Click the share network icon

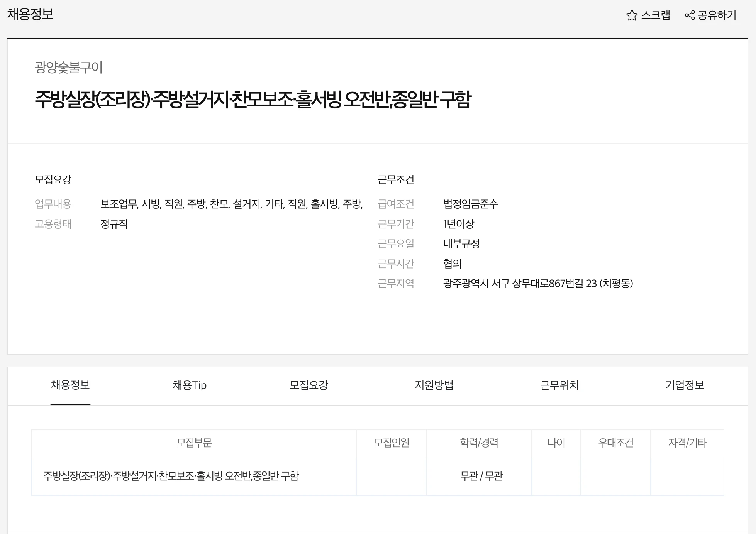coord(690,15)
